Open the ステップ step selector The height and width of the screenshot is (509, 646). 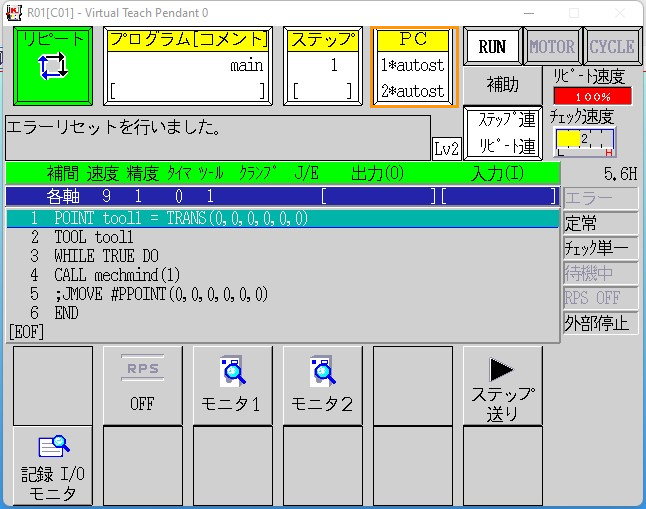click(x=323, y=66)
